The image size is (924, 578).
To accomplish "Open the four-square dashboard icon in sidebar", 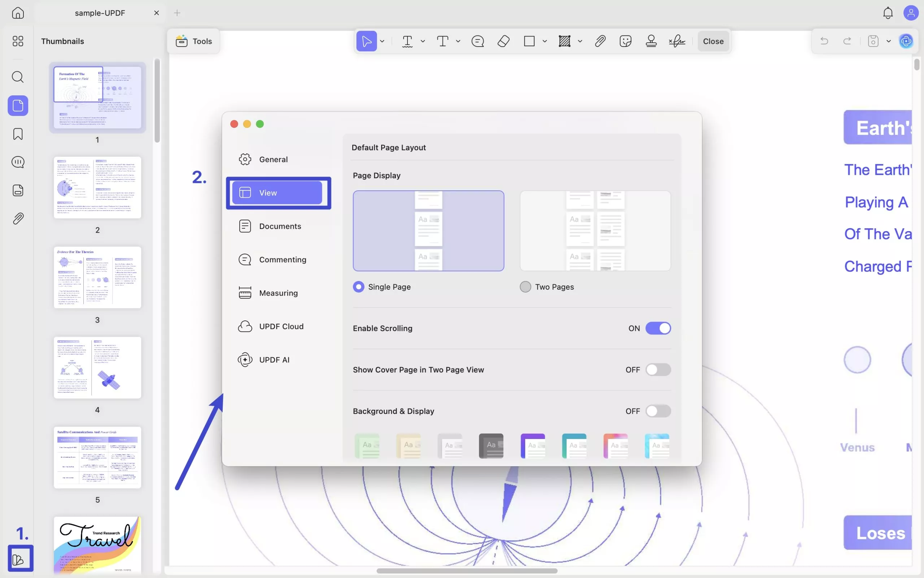I will point(18,41).
